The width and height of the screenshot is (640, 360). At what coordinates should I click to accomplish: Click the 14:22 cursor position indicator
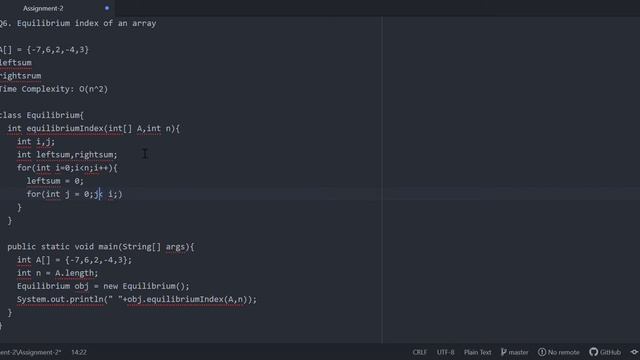pyautogui.click(x=79, y=352)
